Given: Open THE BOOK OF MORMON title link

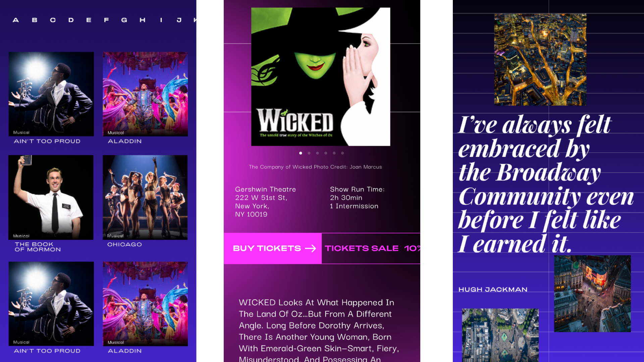Looking at the screenshot, I should pyautogui.click(x=38, y=247).
